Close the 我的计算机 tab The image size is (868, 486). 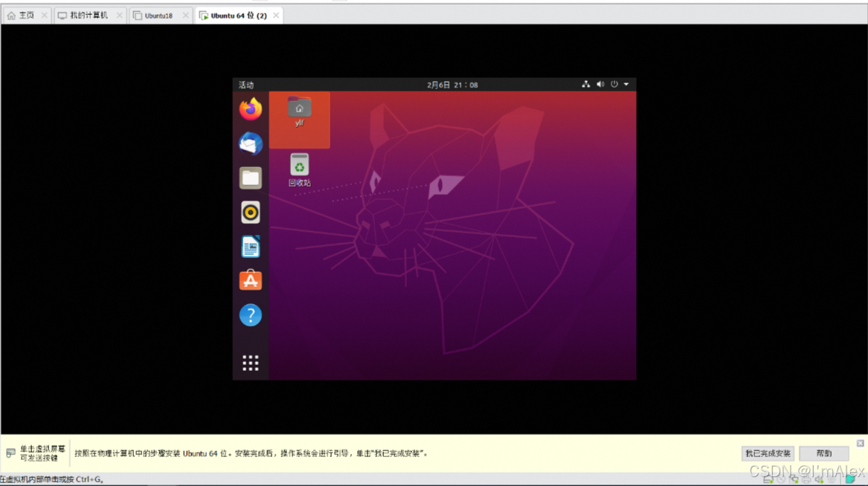(119, 16)
